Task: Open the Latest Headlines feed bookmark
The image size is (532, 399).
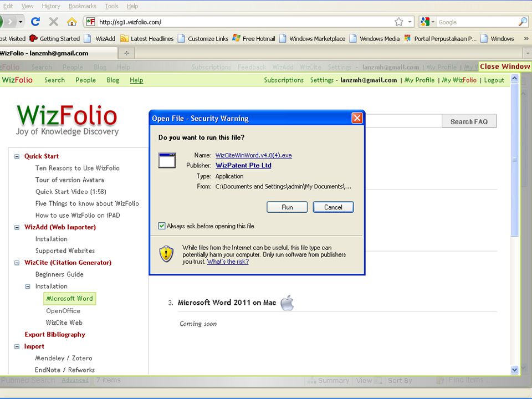Action: pyautogui.click(x=147, y=39)
